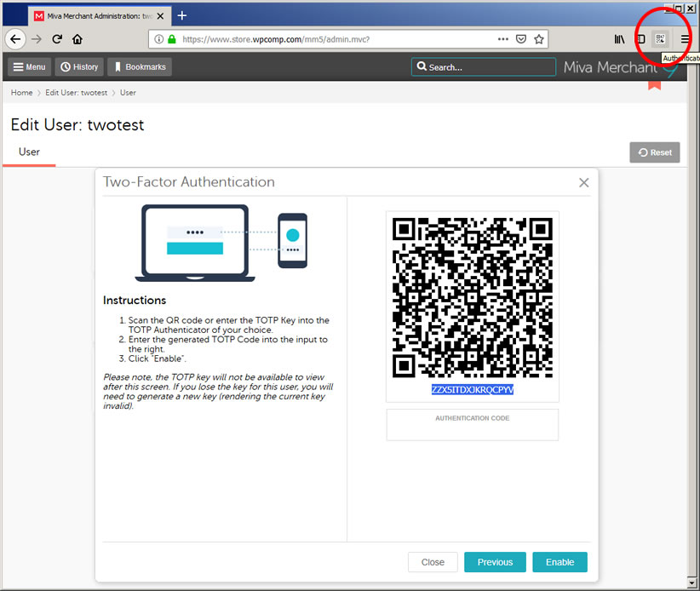Click Enable to activate two-factor authentication
The height and width of the screenshot is (591, 700).
(x=559, y=562)
